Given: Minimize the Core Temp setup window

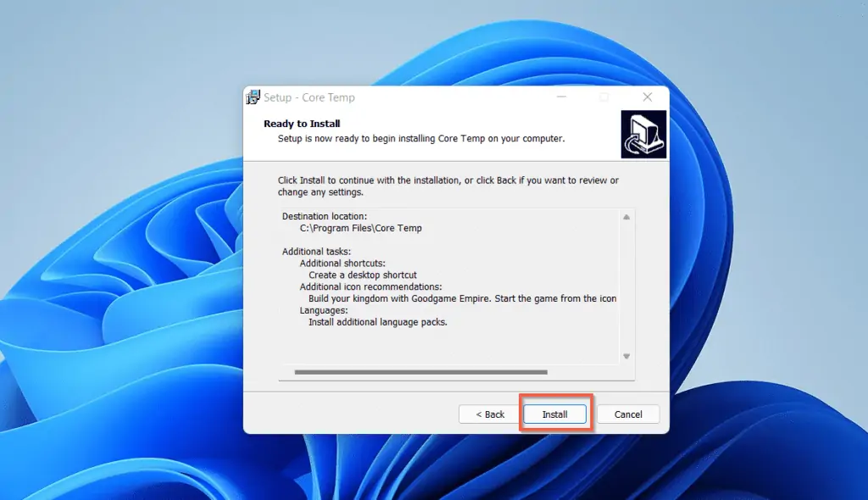Looking at the screenshot, I should pyautogui.click(x=561, y=97).
